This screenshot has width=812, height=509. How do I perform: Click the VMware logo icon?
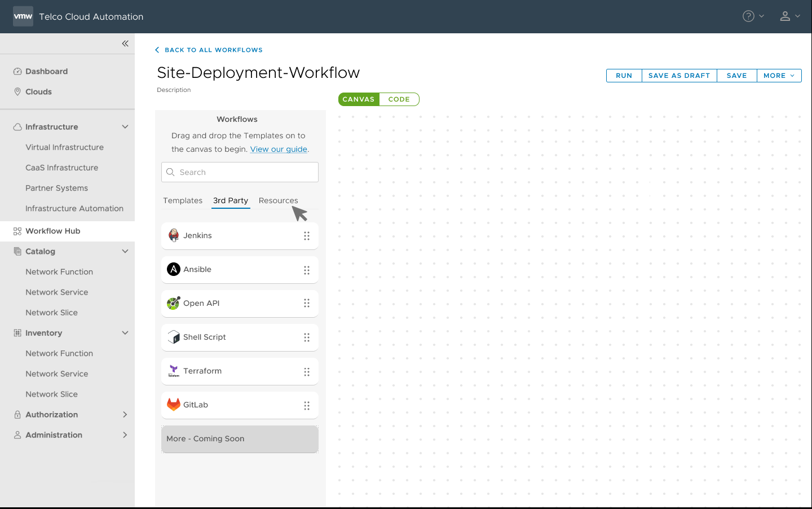(x=23, y=16)
